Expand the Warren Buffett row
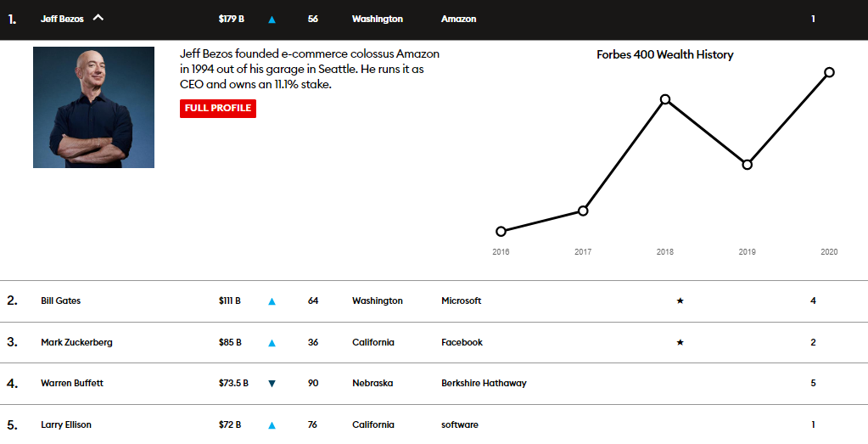 (x=72, y=384)
